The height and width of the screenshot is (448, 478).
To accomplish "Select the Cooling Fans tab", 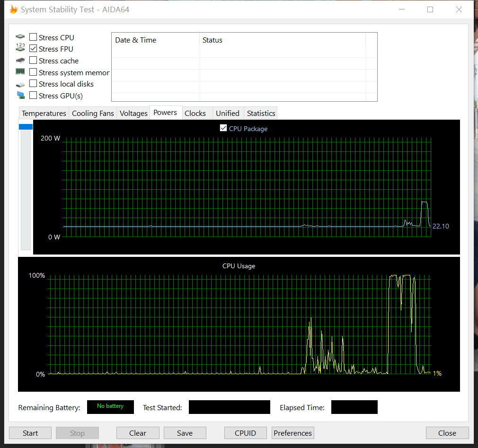I will pyautogui.click(x=93, y=114).
